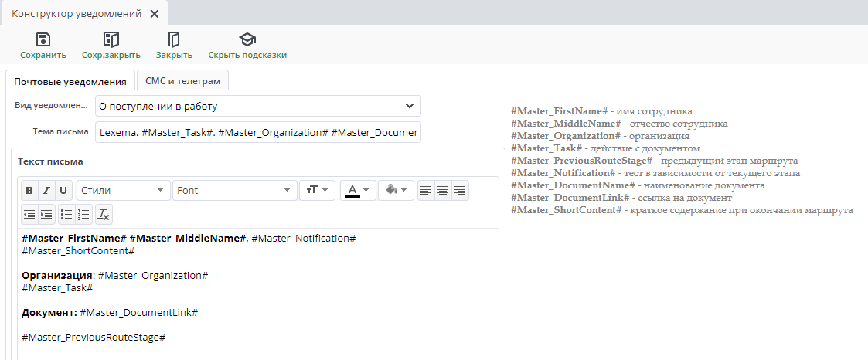Click #Master_DocumentLink# in the editor body
The image size is (868, 360).
[139, 312]
